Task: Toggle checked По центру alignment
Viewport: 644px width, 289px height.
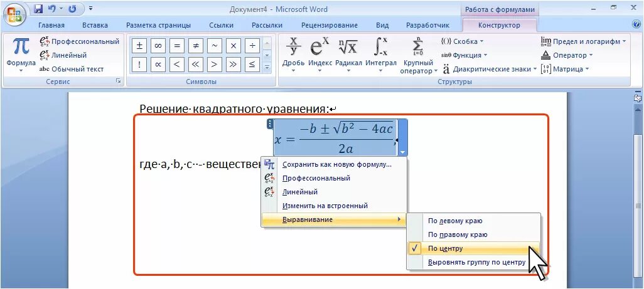Action: click(473, 248)
